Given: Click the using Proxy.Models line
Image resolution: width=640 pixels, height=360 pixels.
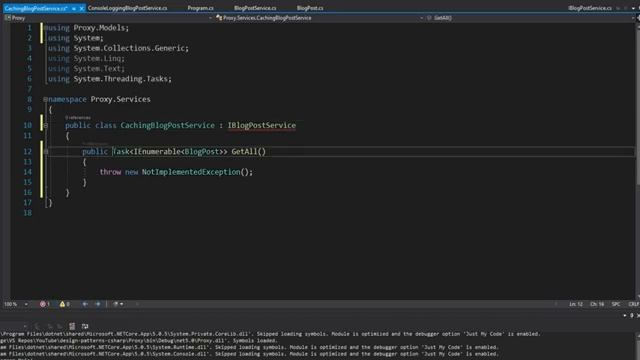Looking at the screenshot, I should [88, 28].
